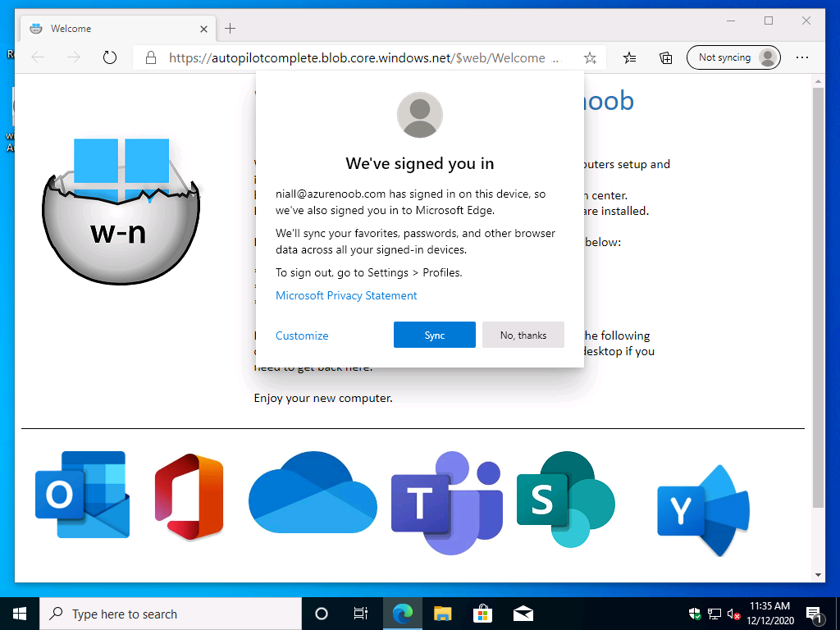Go back with the back arrow
The image size is (840, 630).
click(x=38, y=57)
